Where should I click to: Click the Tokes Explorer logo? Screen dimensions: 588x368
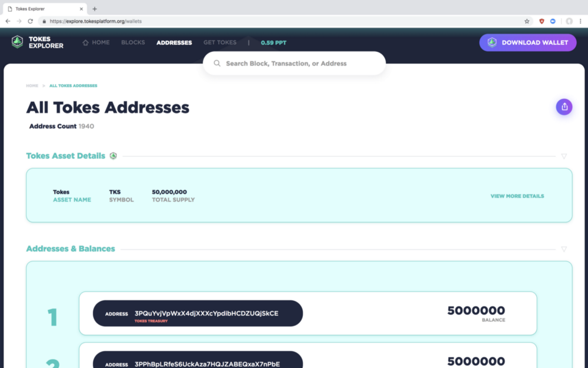pos(38,42)
